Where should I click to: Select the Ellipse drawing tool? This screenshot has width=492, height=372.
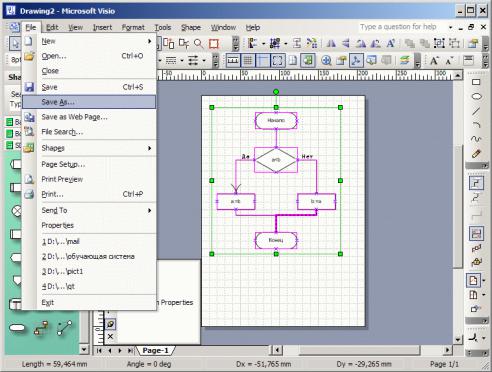tap(476, 97)
